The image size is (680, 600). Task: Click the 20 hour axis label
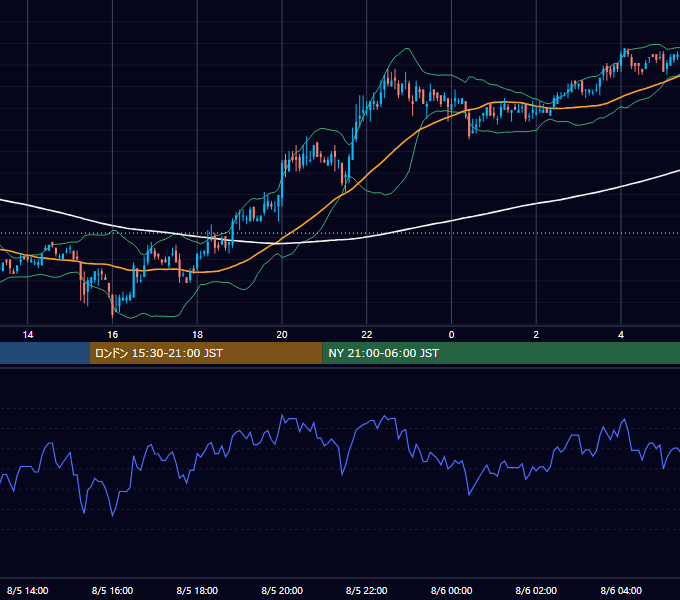click(282, 335)
